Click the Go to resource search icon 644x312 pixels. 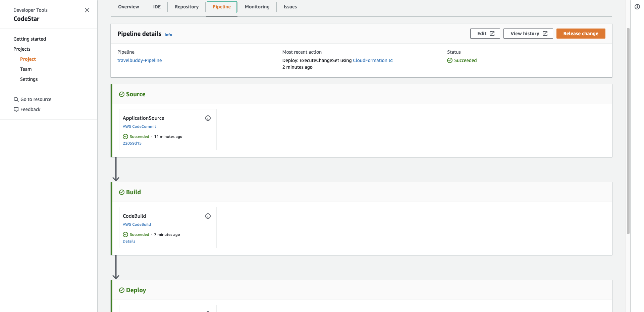[x=16, y=99]
